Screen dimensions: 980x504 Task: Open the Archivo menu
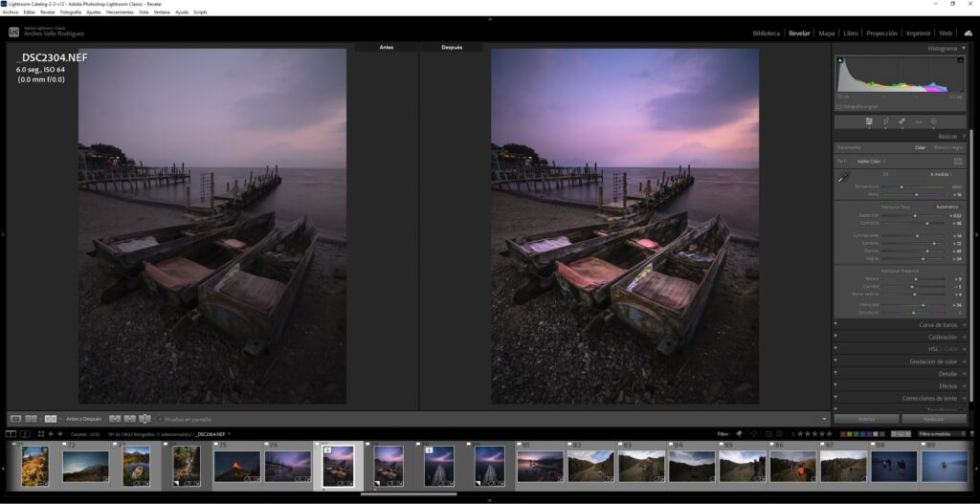pos(10,11)
